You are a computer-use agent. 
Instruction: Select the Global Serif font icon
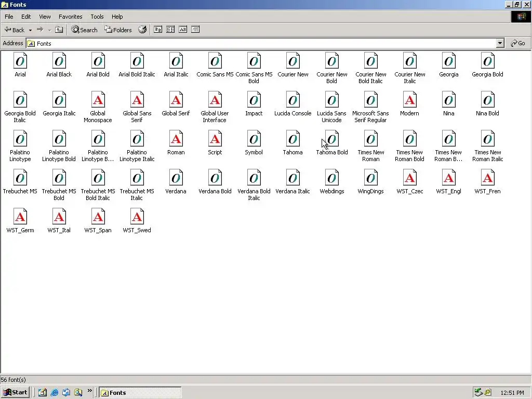[176, 100]
